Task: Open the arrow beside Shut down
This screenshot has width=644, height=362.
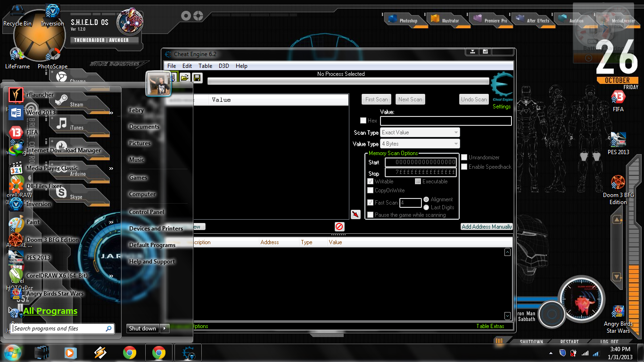Action: click(x=165, y=329)
